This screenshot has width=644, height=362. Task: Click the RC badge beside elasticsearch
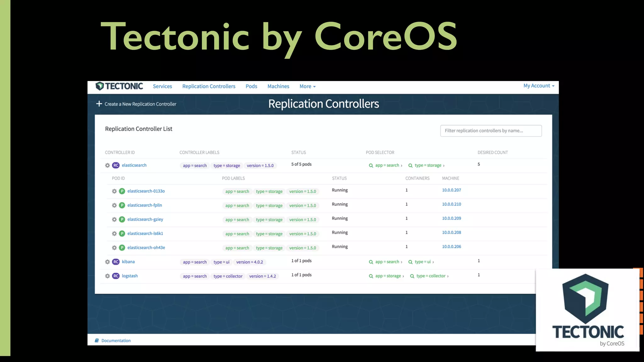[x=116, y=165]
